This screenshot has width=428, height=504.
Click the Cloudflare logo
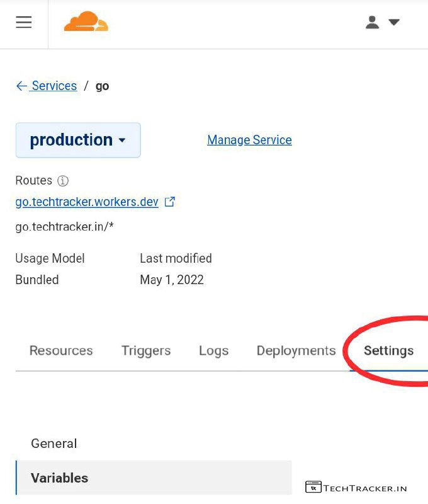click(86, 22)
